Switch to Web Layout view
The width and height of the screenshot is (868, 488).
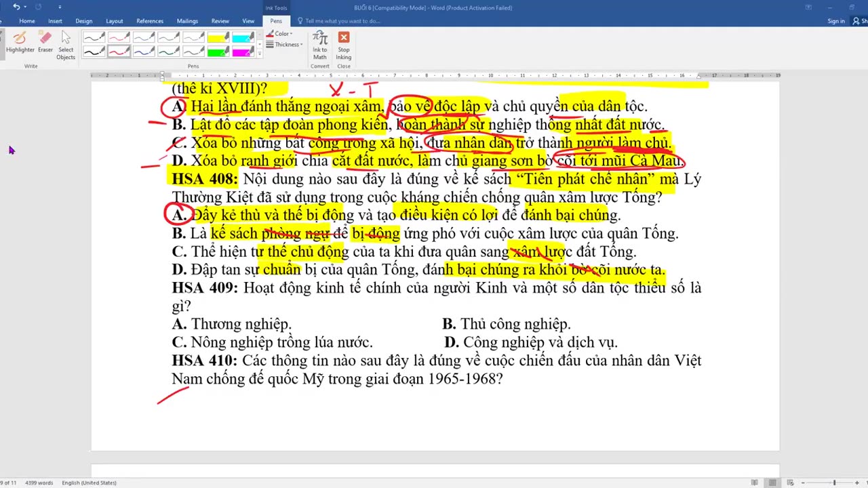pyautogui.click(x=789, y=483)
